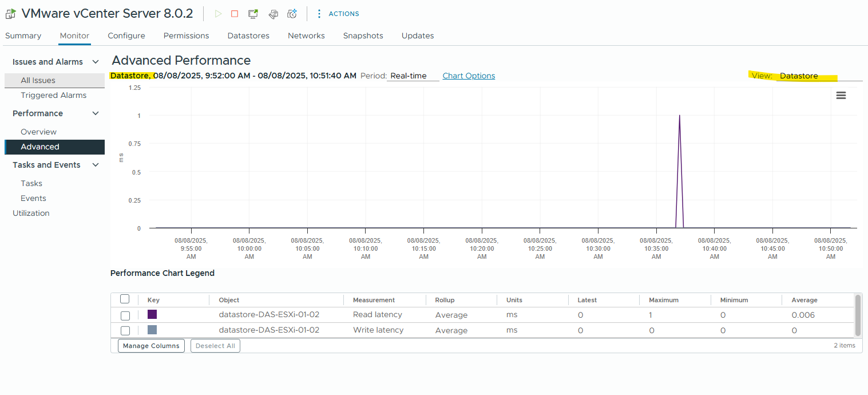The width and height of the screenshot is (868, 395).
Task: Power on the VM with the green play icon
Action: (218, 14)
